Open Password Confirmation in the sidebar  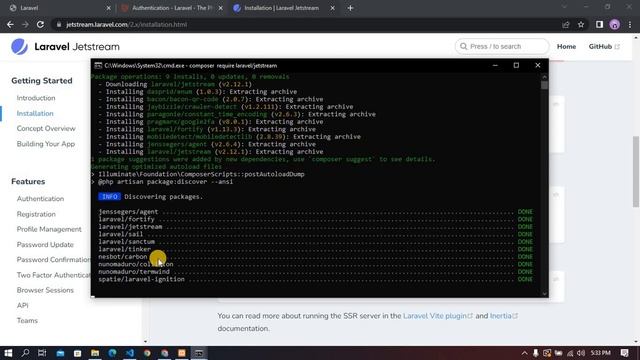pos(53,260)
